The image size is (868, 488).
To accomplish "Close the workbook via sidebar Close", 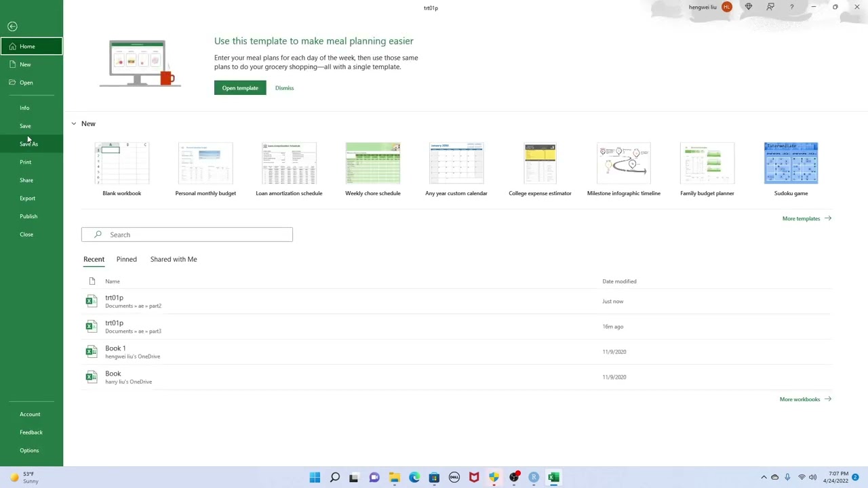I will pyautogui.click(x=26, y=235).
